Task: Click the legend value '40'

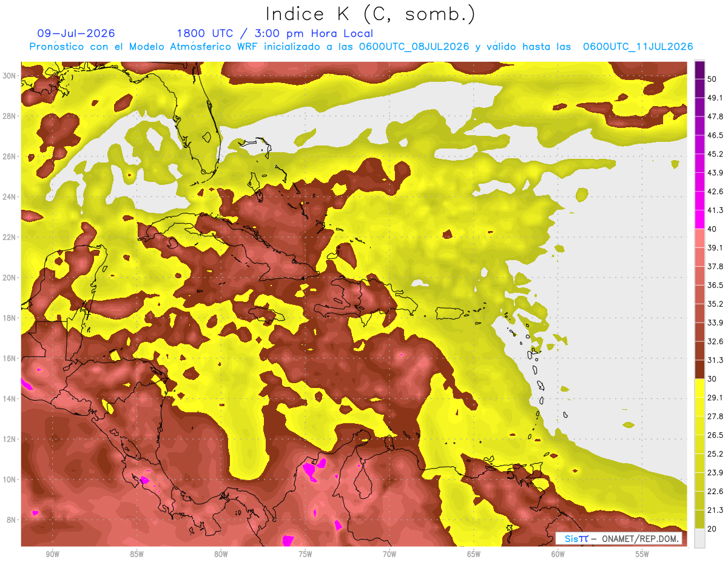Action: [712, 229]
